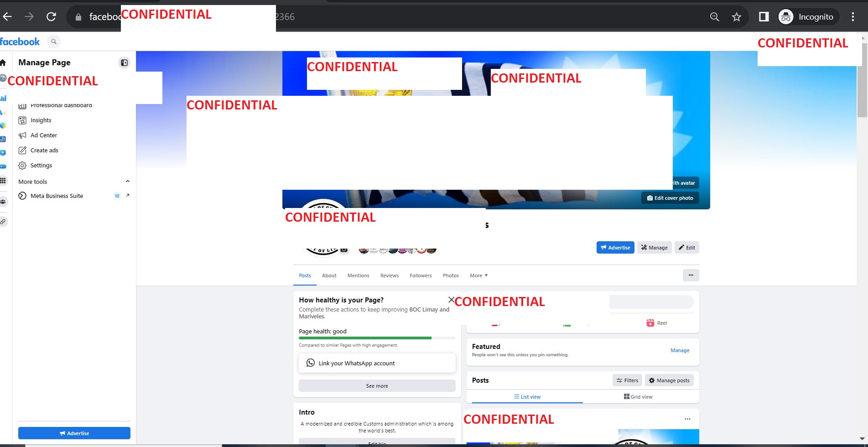Screen dimensions: 868x447
Task: Click the Manage button beside Edit
Action: point(654,248)
